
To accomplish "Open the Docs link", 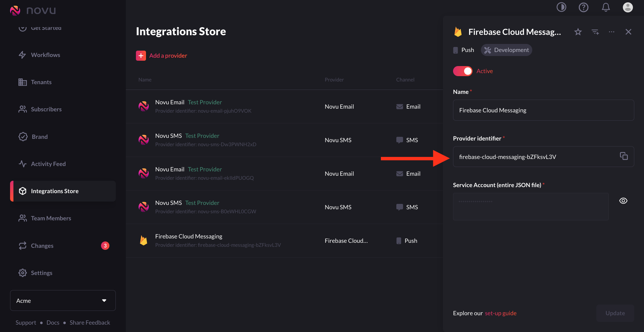I will click(x=53, y=323).
